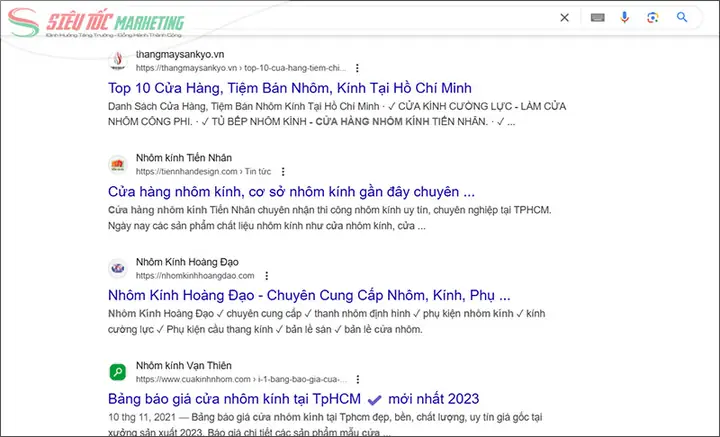Open the on-screen keyboard icon

[x=597, y=17]
